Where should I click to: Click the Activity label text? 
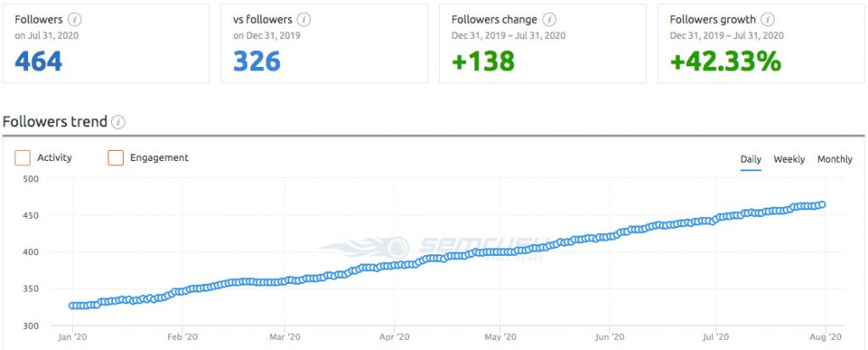click(x=54, y=158)
